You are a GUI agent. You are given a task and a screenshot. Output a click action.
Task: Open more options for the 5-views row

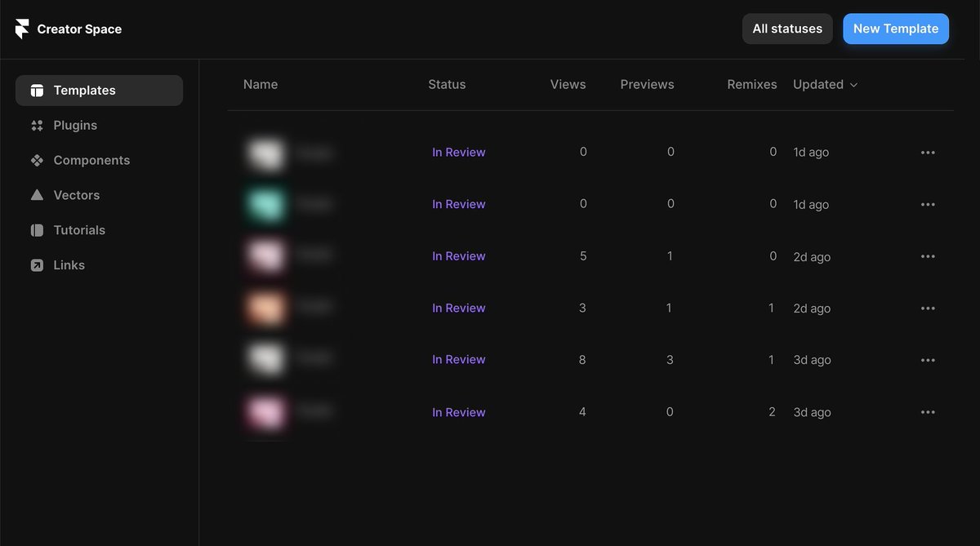(x=928, y=256)
